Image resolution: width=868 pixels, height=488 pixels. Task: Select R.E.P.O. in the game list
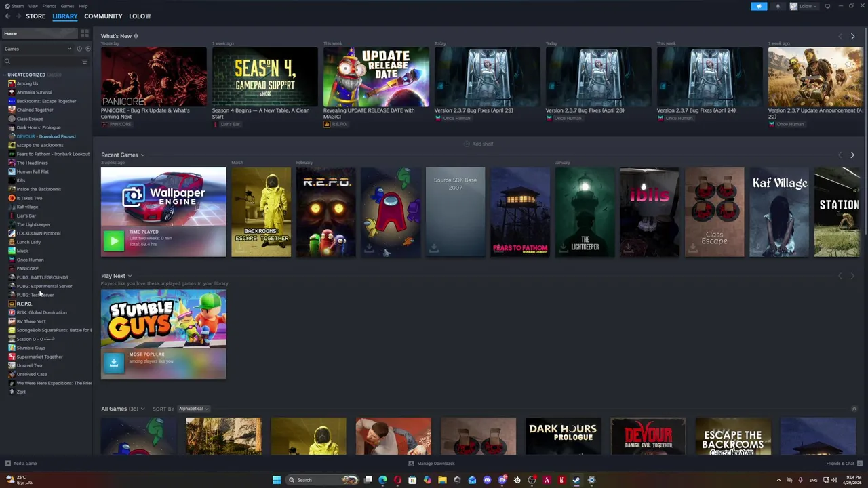24,304
